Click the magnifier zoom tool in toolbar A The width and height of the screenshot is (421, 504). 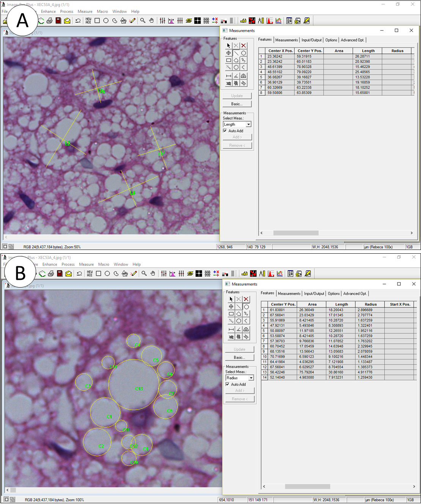pyautogui.click(x=143, y=21)
